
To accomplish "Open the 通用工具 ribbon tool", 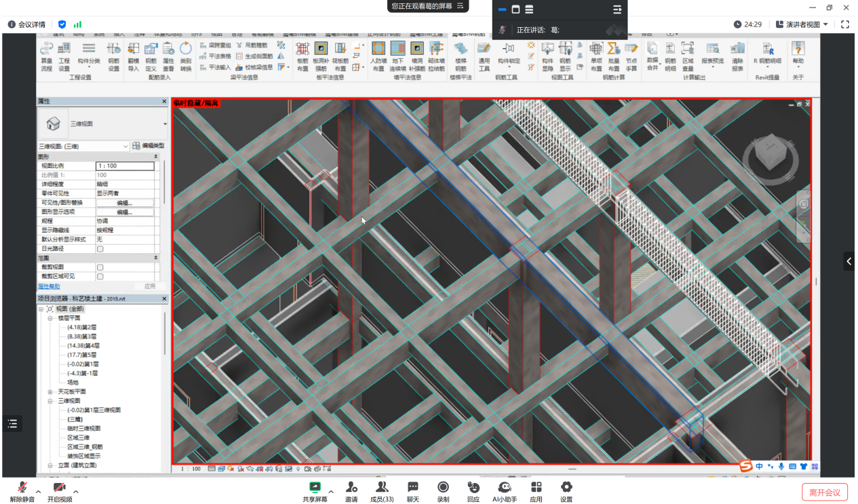I will (x=484, y=56).
